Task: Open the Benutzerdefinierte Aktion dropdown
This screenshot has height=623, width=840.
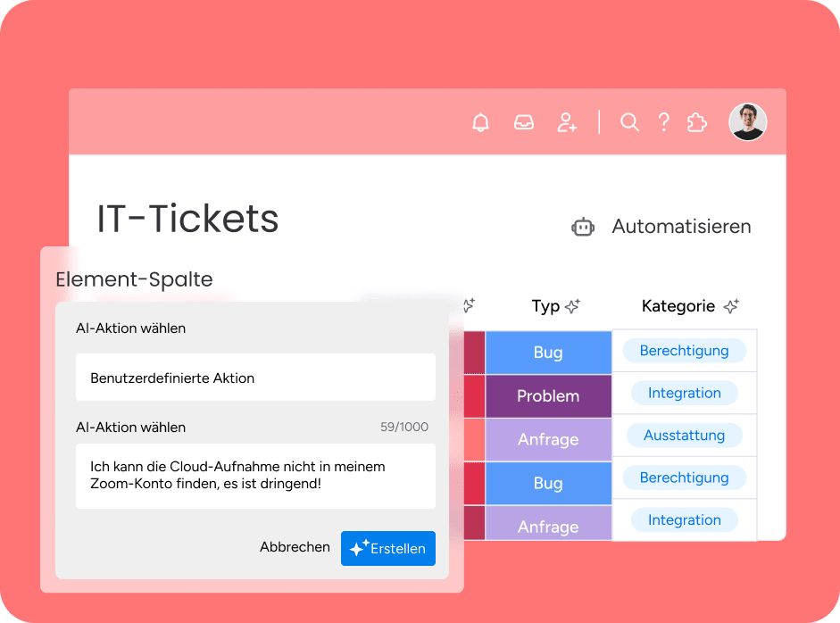Action: (x=255, y=378)
